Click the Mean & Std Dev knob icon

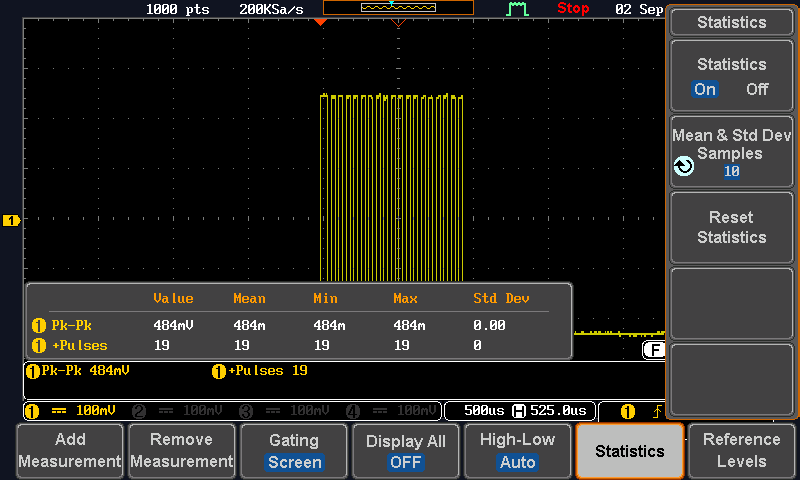click(x=684, y=166)
